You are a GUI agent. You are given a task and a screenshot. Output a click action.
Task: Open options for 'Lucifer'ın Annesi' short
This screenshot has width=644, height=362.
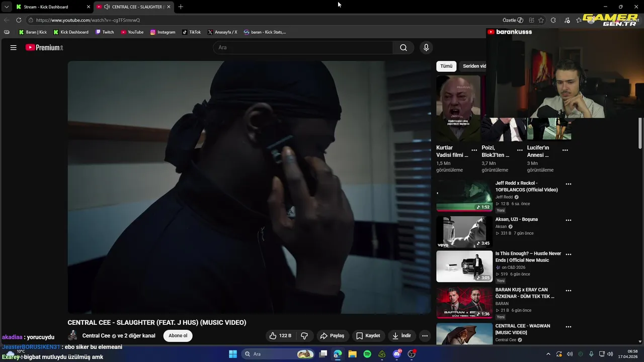pos(565,150)
